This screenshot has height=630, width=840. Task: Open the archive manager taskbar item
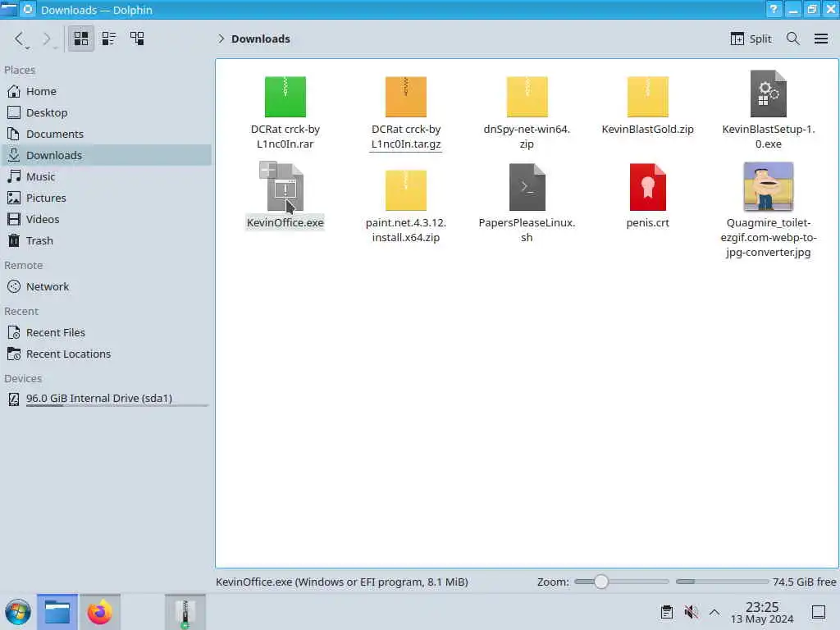coord(185,612)
